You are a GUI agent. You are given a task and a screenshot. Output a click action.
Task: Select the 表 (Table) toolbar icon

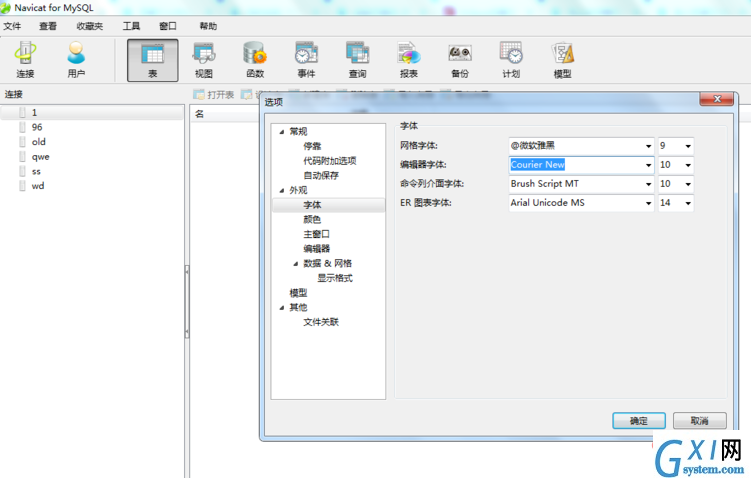(x=152, y=60)
